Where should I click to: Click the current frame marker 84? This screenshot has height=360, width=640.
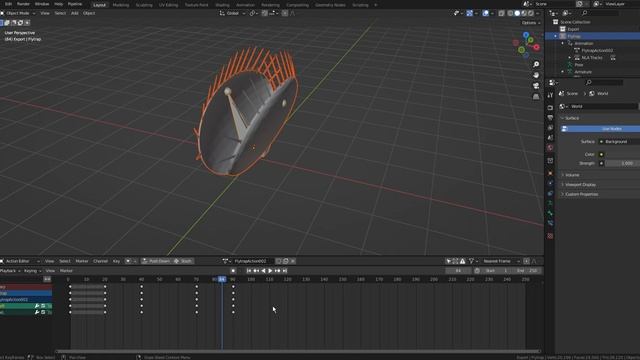(x=222, y=279)
